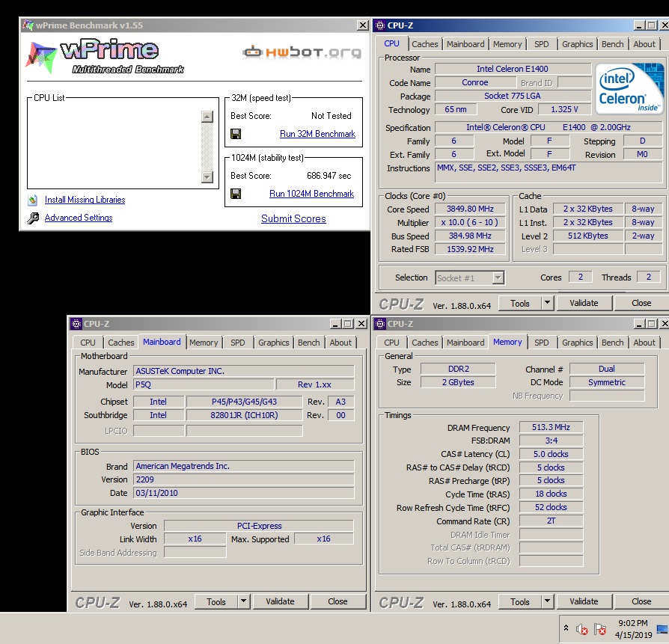Click Validate in Mainboard window
Screen dimensions: 669x644
[x=280, y=601]
